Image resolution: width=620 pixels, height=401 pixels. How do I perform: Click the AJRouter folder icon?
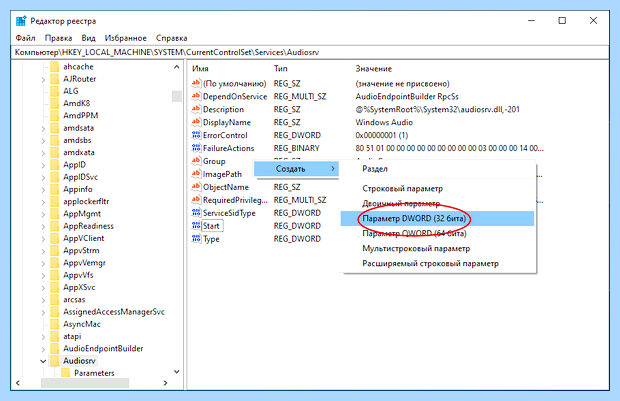(x=55, y=79)
